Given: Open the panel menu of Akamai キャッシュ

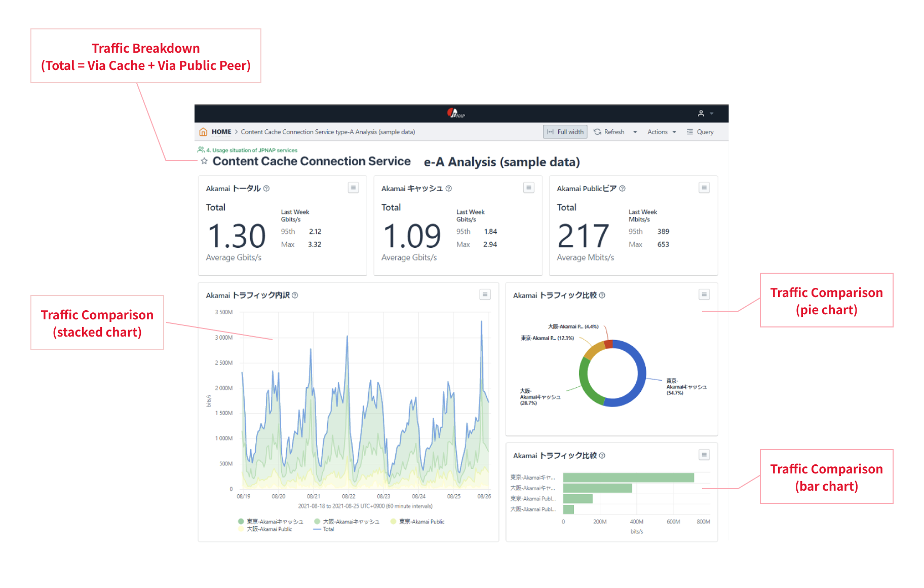Looking at the screenshot, I should (x=528, y=188).
